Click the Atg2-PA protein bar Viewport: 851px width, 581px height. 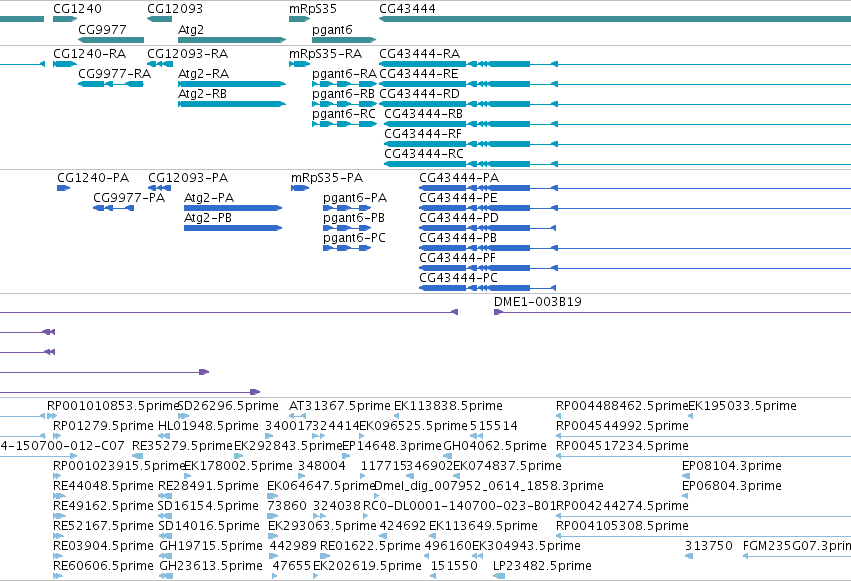pos(233,208)
